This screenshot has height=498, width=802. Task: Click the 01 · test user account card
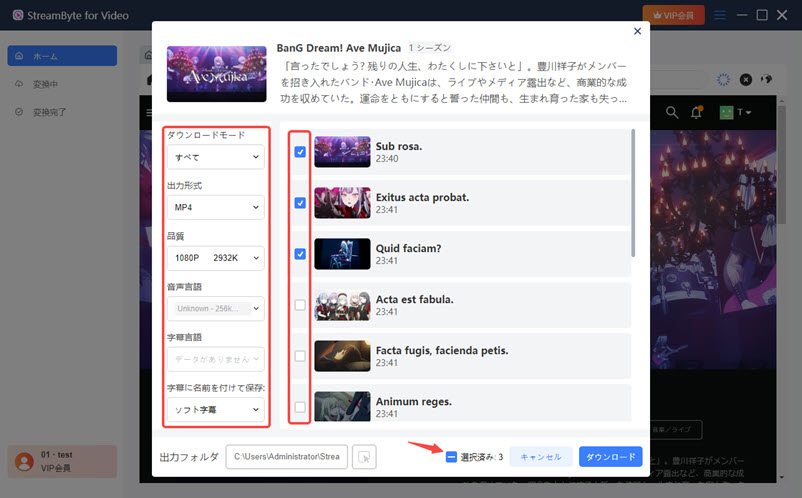click(62, 461)
